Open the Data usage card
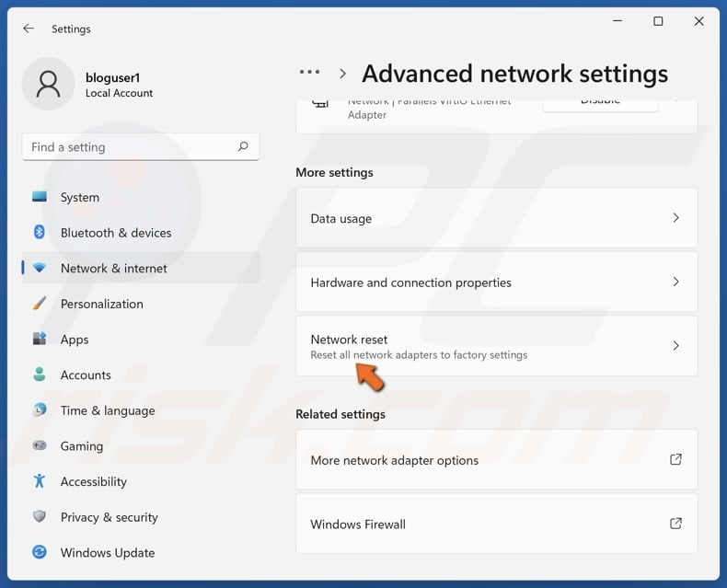Viewport: 727px width, 588px height. (x=497, y=217)
